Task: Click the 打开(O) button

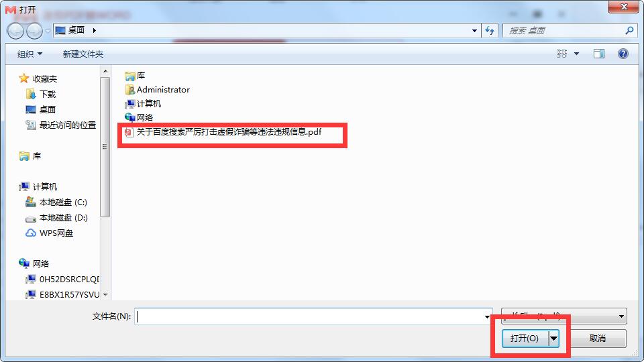Action: coord(525,339)
